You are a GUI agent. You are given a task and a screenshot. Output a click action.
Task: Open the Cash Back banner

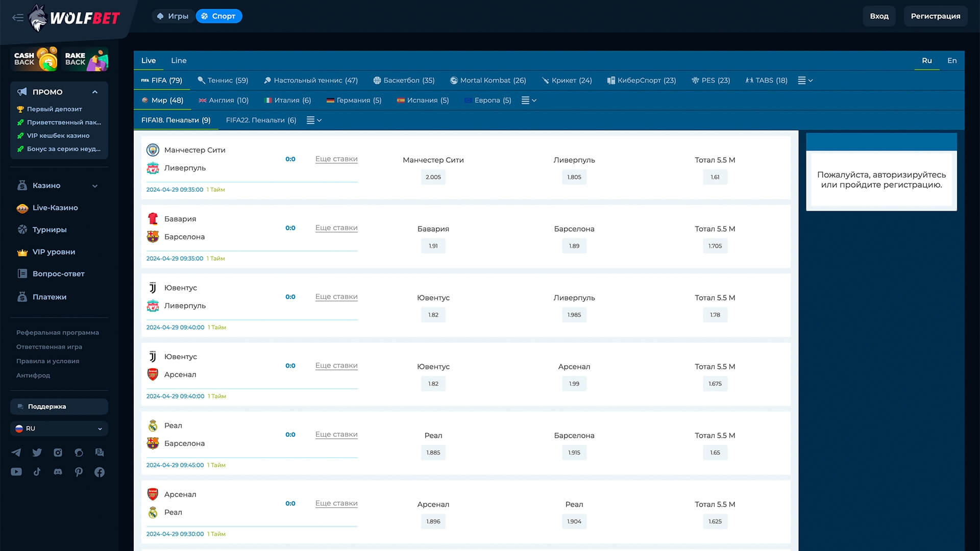[x=34, y=59]
